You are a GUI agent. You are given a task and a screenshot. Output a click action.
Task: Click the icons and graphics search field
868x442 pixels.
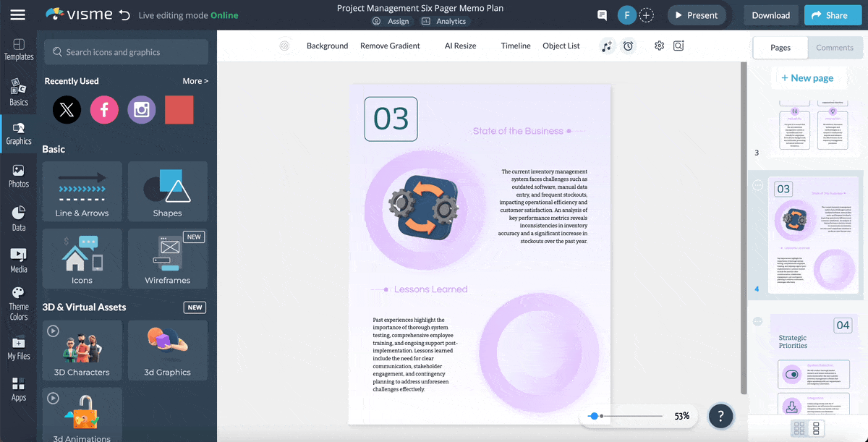[125, 52]
